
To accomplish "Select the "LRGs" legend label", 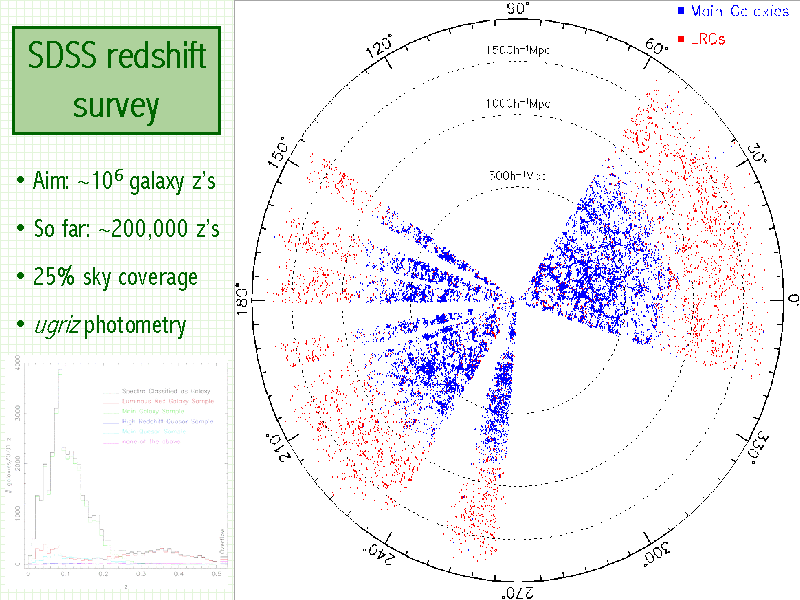I will pyautogui.click(x=708, y=39).
